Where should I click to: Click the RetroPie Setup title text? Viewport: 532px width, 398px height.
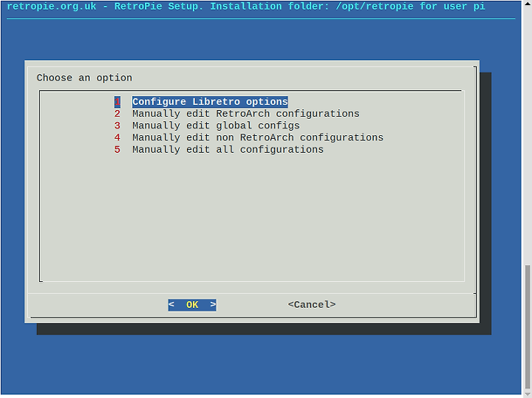(246, 7)
